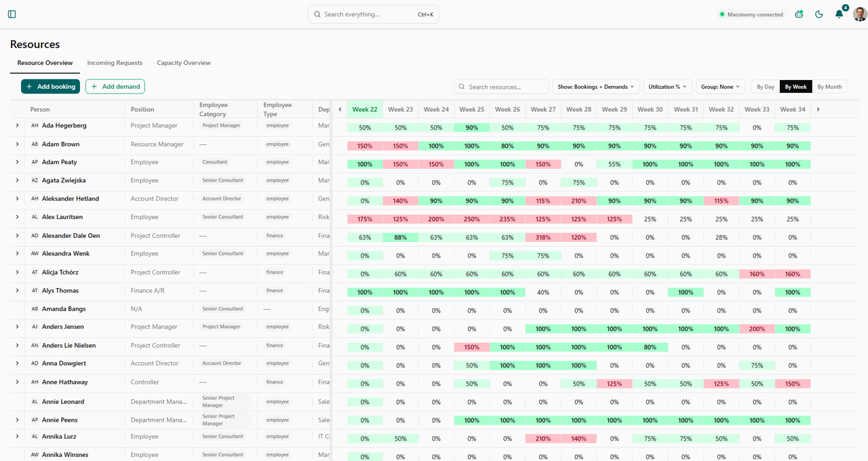Click the plus icon on Add booking
Screen dimensions: 868x461
(29, 87)
